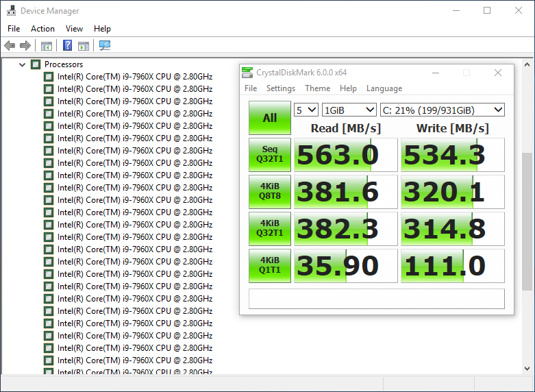Viewport: 535px width, 392px height.
Task: Click the green All benchmark button
Action: click(270, 118)
